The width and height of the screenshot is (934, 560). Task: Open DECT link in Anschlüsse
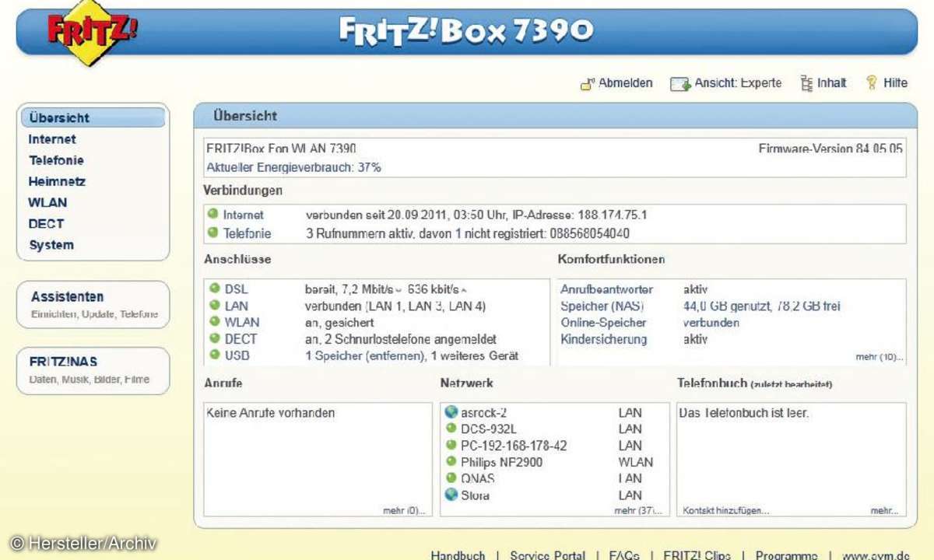click(241, 339)
